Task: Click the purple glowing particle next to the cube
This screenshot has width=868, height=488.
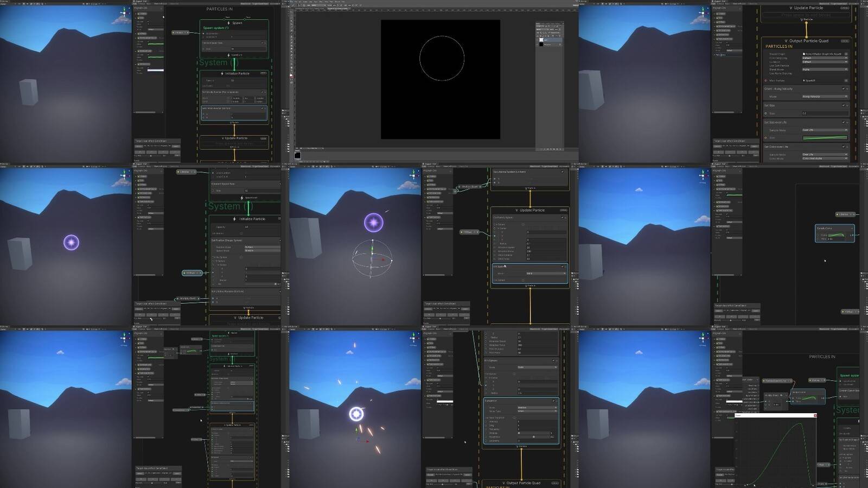Action: click(x=72, y=242)
